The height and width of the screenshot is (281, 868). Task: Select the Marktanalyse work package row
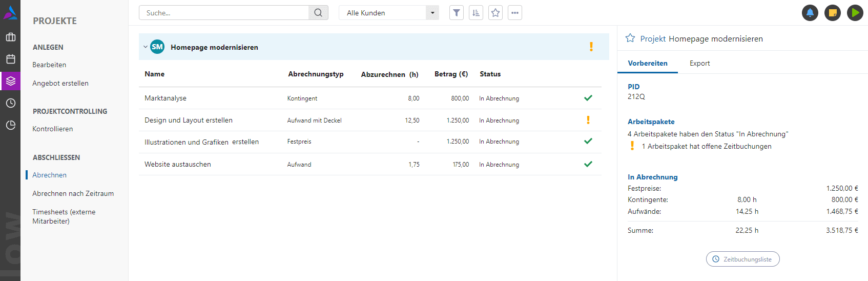pos(166,98)
